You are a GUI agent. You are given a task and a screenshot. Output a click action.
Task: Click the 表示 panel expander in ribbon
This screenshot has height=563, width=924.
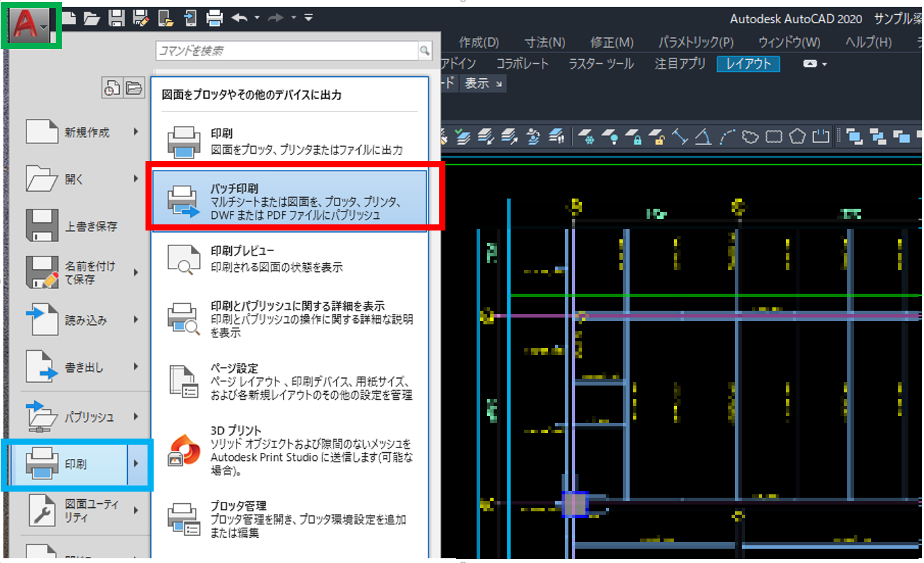tap(498, 83)
